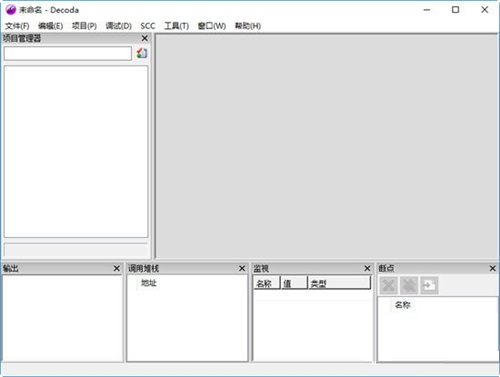Click the Decoda app icon in title bar
The width and height of the screenshot is (500, 377).
coord(11,10)
